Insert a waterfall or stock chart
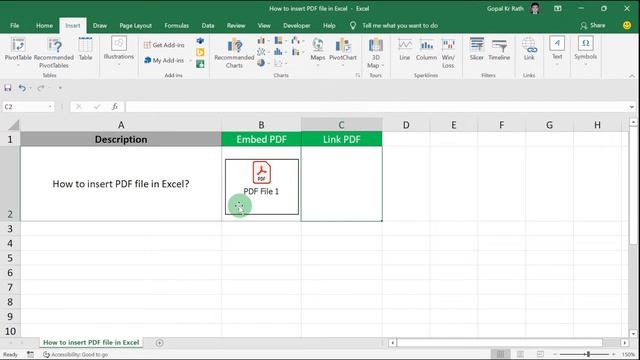Screen dimensions: 640x360 297,40
